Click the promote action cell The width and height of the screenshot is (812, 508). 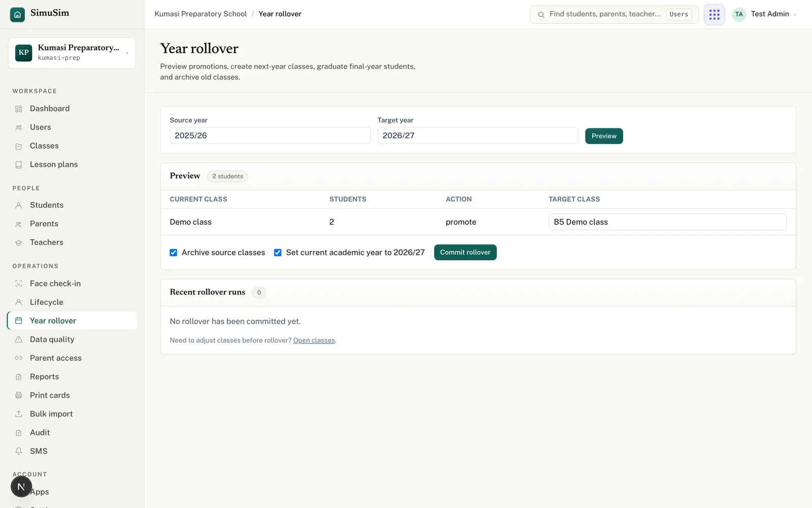[461, 222]
